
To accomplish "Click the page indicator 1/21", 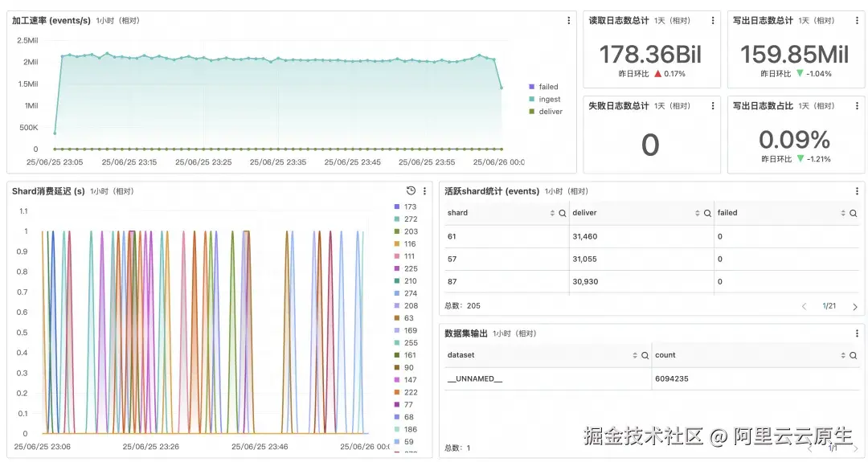I will (829, 306).
